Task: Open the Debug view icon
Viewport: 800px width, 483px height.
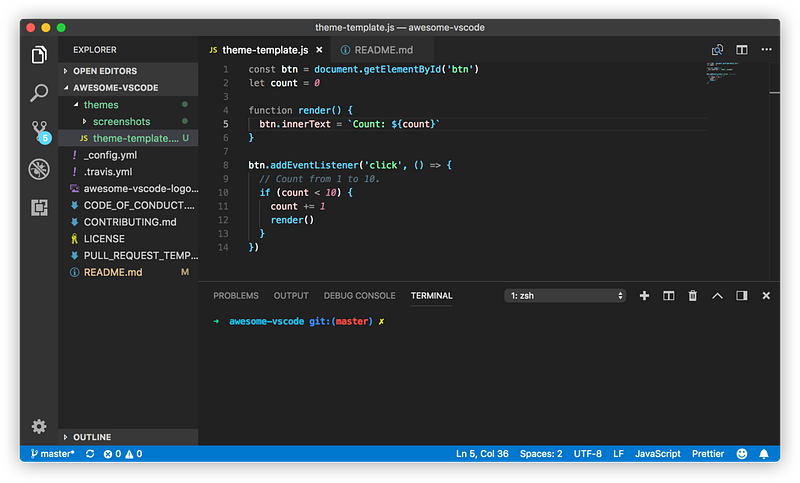Action: 39,169
